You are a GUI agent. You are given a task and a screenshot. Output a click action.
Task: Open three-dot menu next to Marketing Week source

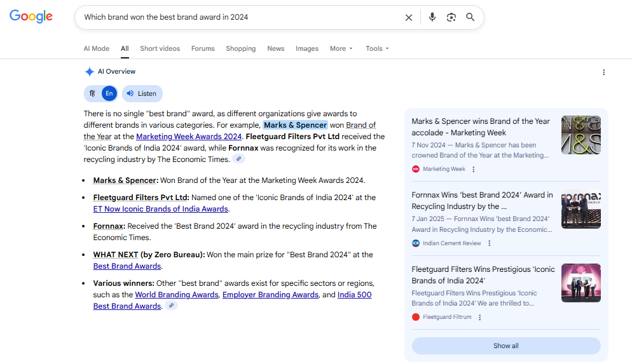[x=474, y=170]
